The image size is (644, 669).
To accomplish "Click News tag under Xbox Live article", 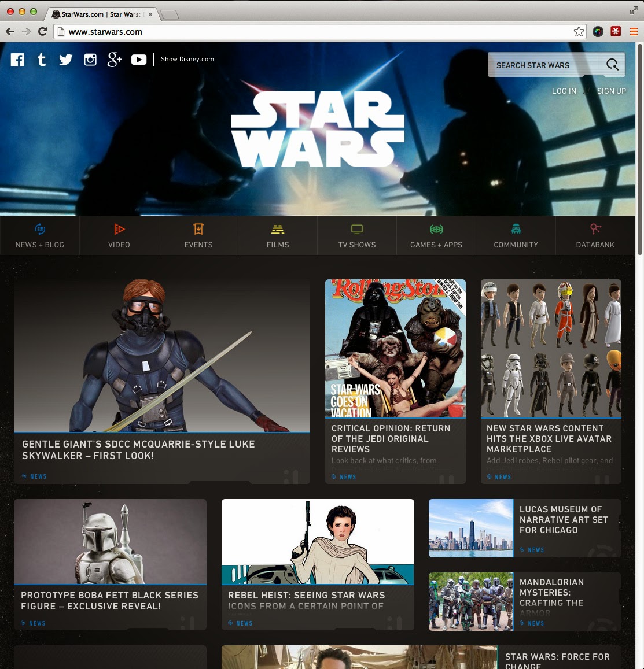I will [x=499, y=477].
